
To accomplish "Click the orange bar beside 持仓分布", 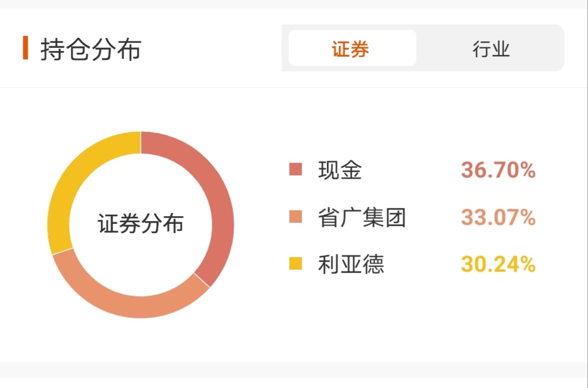I will pyautogui.click(x=26, y=47).
